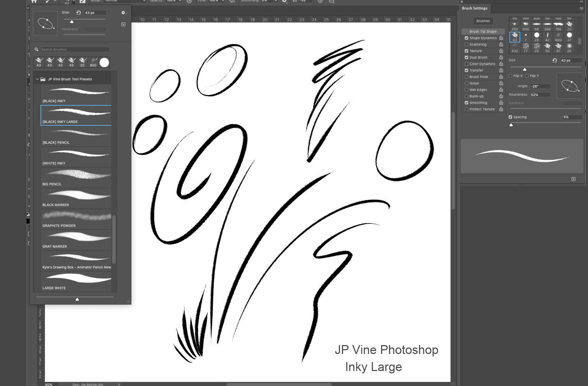Toggle the Flip Y checkbox
Image resolution: width=588 pixels, height=386 pixels.
527,76
